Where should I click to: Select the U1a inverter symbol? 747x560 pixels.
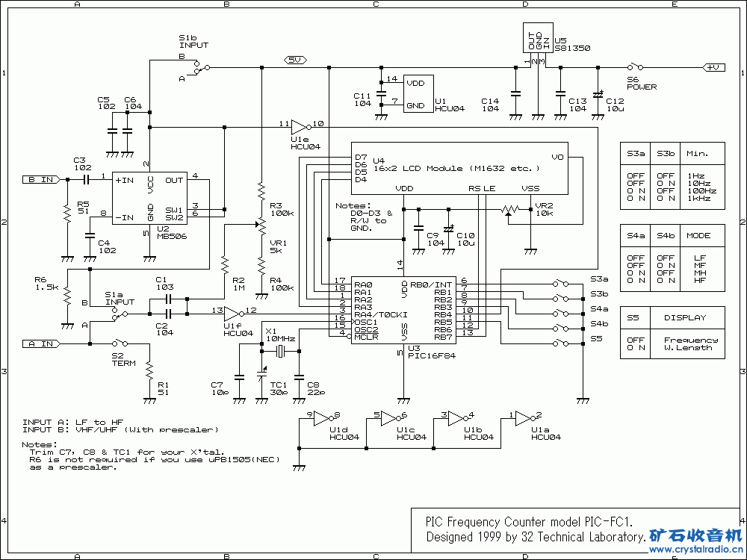[x=524, y=419]
